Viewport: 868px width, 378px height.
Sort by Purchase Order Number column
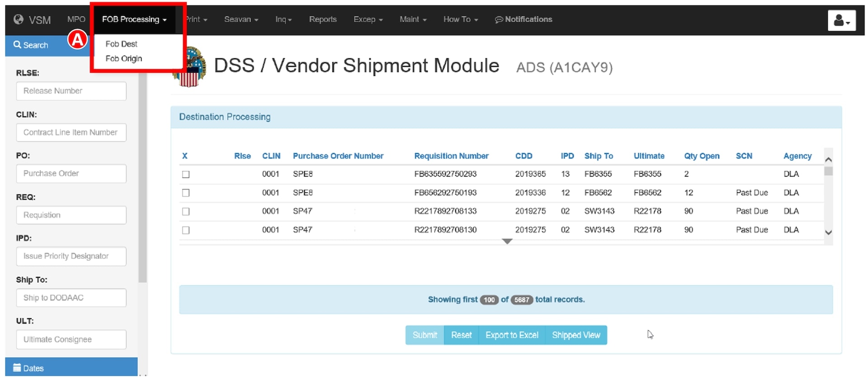[338, 156]
